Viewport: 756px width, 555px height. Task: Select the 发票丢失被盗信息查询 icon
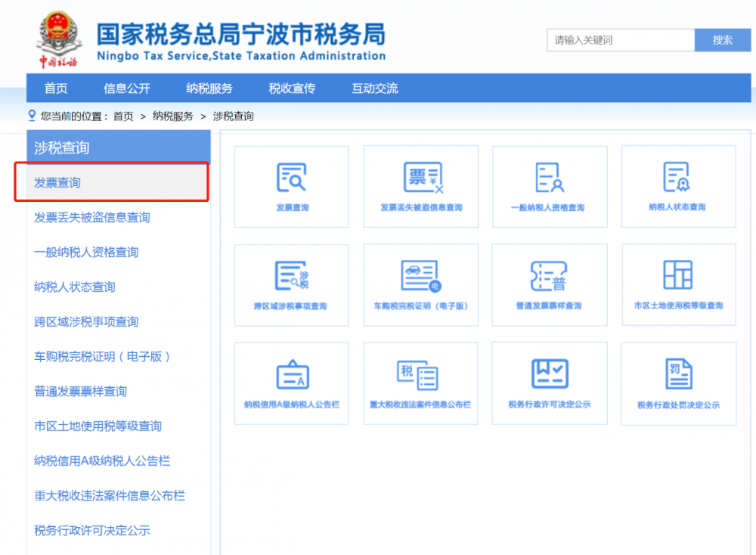(420, 186)
